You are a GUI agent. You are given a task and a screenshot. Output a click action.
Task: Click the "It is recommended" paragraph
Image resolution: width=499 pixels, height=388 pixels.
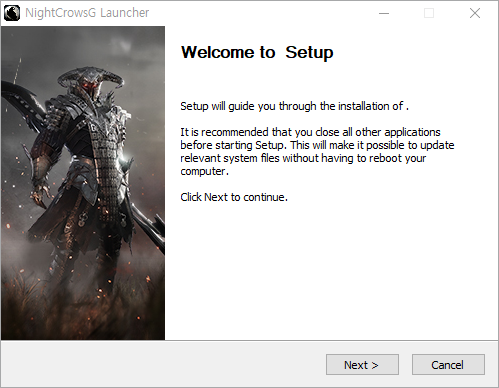(x=317, y=152)
